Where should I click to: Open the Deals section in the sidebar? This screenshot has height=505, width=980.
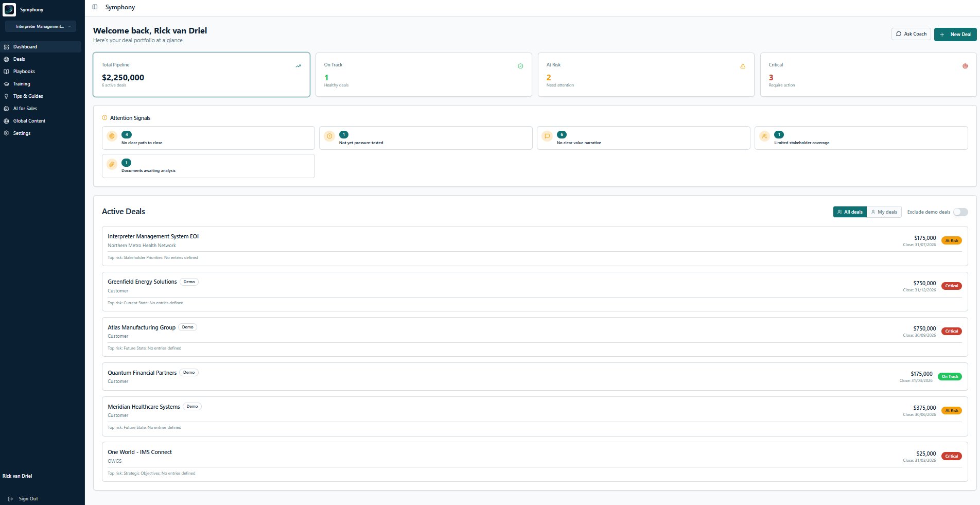(19, 59)
